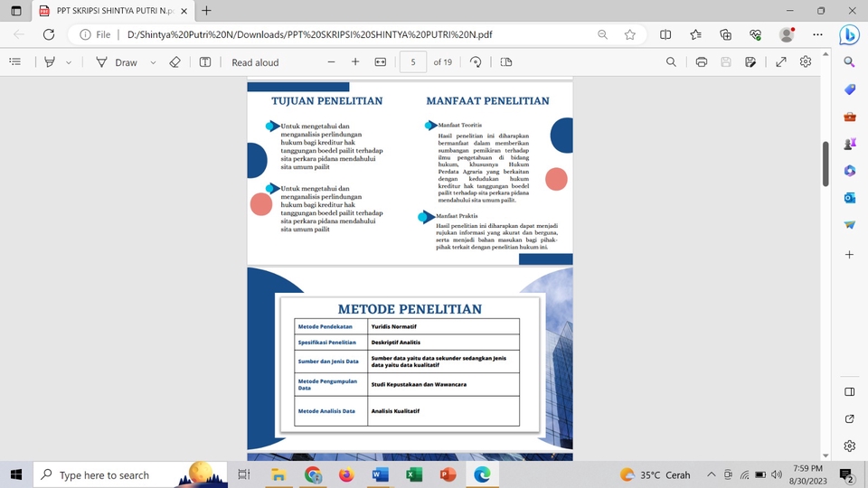Click the Type here to search box
Screen dimensions: 868x488
coord(130,474)
